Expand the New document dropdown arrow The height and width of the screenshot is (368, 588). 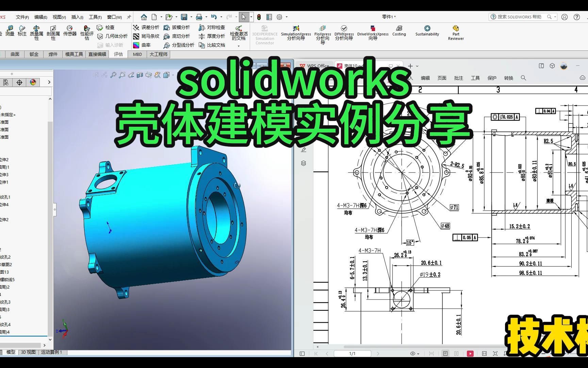[161, 17]
